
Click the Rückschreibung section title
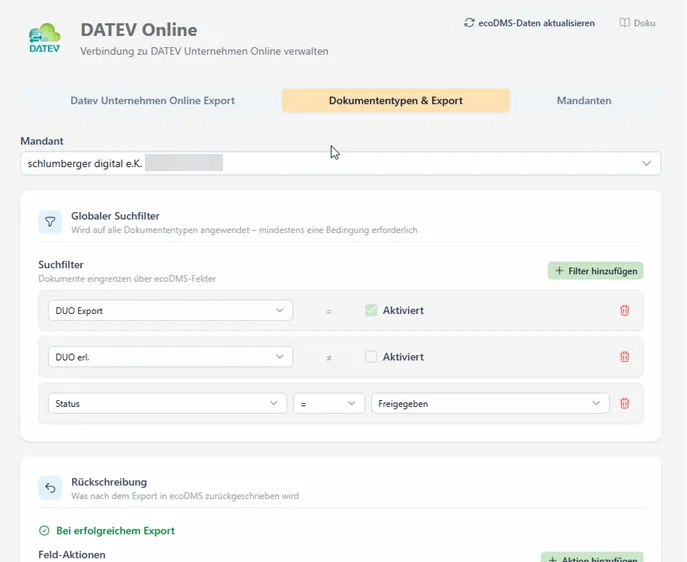pyautogui.click(x=109, y=482)
